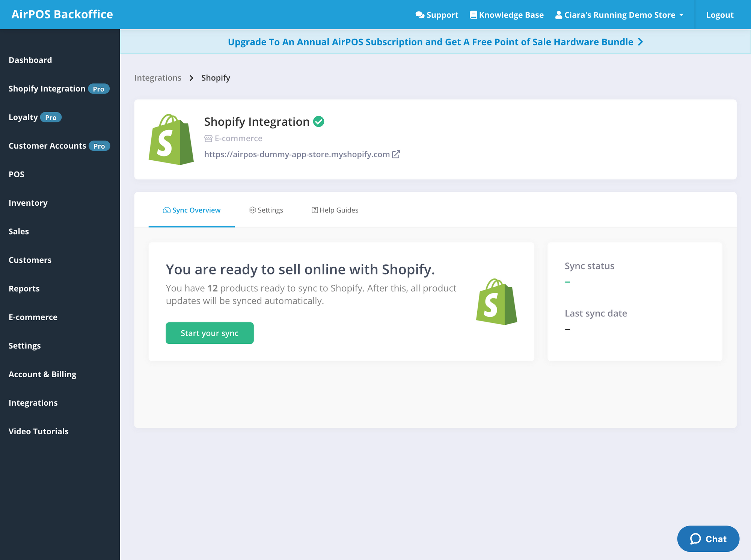Click the user account icon for Ciara's store
Viewport: 751px width, 560px height.
(558, 15)
